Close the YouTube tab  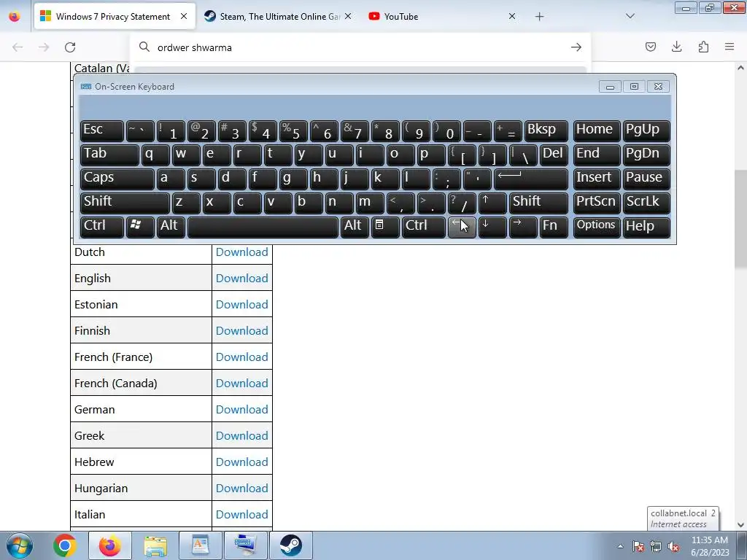click(x=512, y=16)
